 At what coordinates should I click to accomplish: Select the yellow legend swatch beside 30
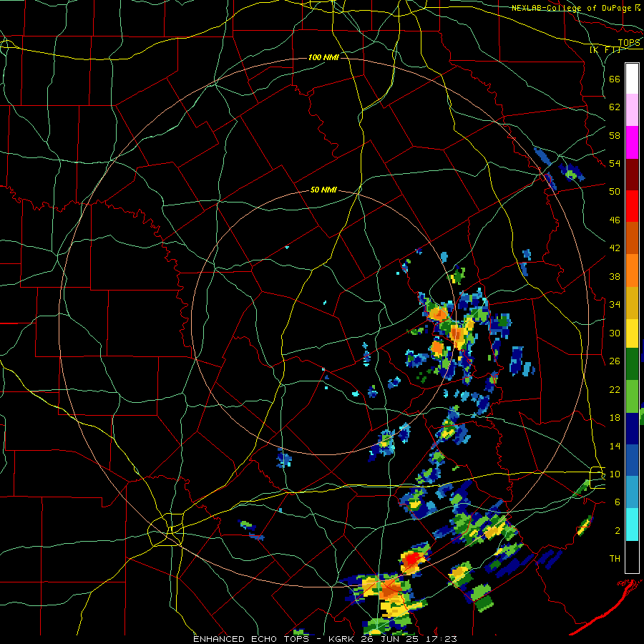[x=632, y=333]
